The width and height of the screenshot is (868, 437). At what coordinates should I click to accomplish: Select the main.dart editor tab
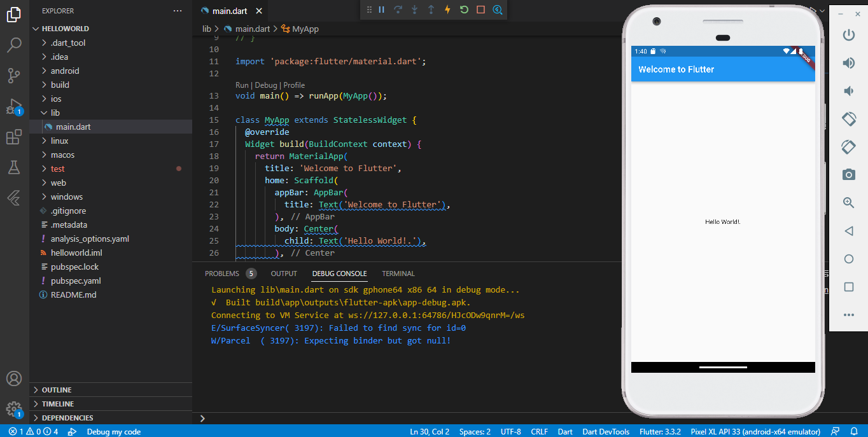tap(230, 11)
